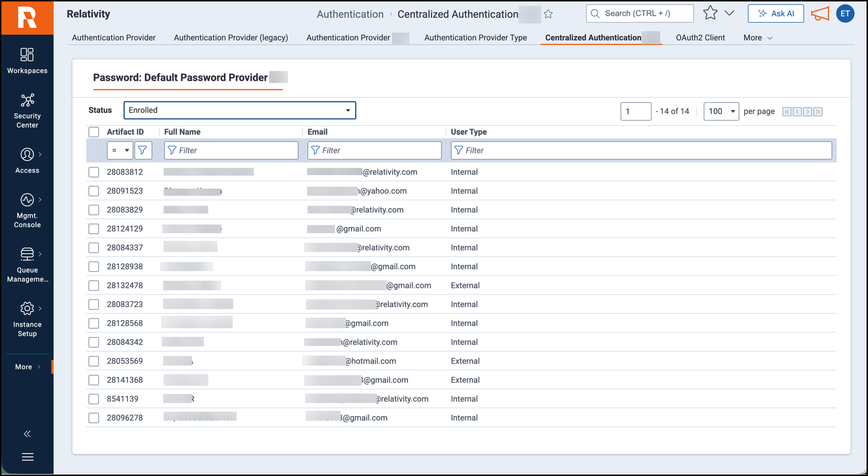Click the Ask AI button
The height and width of the screenshot is (476, 868).
tap(776, 13)
